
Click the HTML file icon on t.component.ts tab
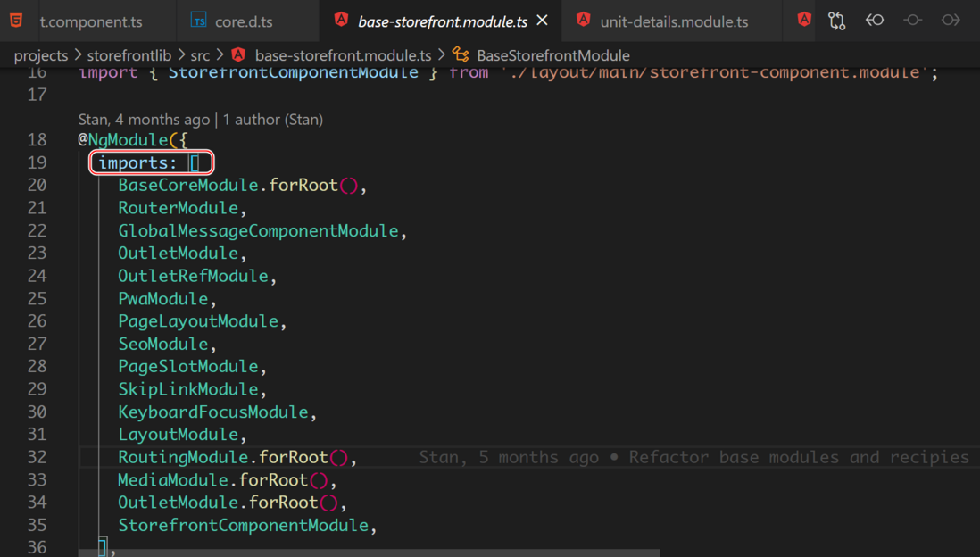[16, 21]
